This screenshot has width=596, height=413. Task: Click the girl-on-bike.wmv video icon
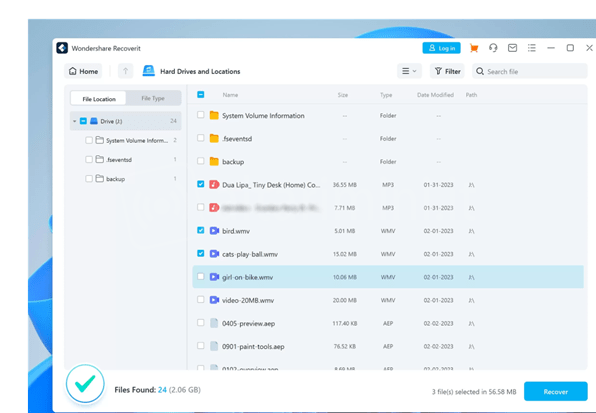pyautogui.click(x=214, y=277)
